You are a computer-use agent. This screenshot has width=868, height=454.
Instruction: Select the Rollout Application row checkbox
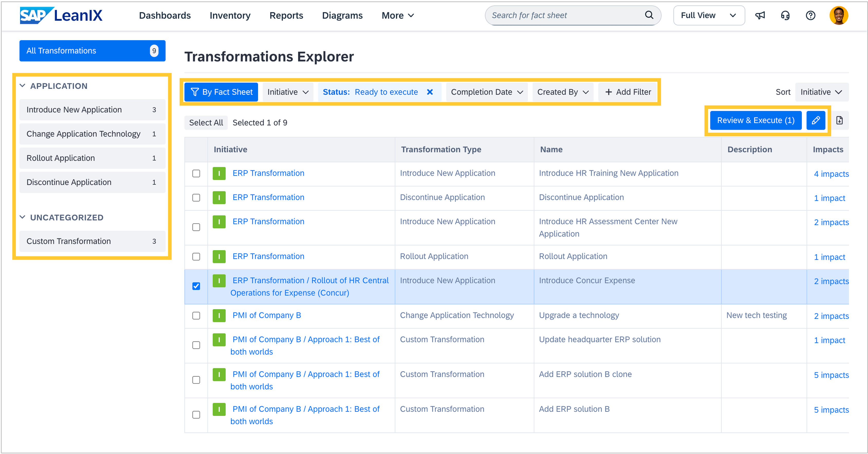[196, 257]
